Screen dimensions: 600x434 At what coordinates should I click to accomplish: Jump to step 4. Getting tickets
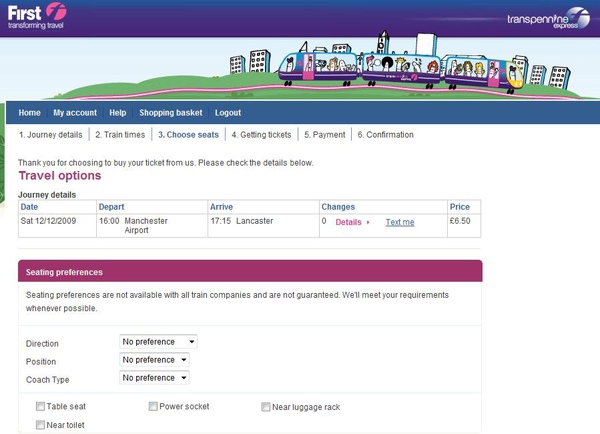click(261, 135)
